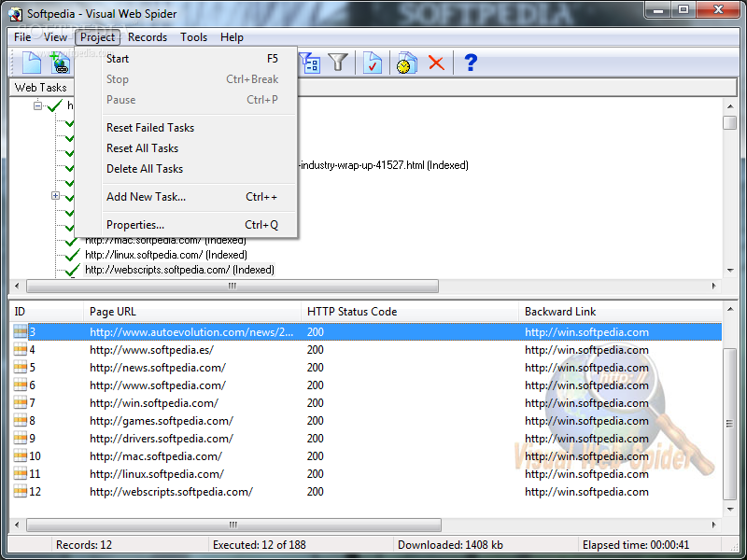Open the tree filter toolbar icon
This screenshot has width=747, height=560.
[311, 63]
